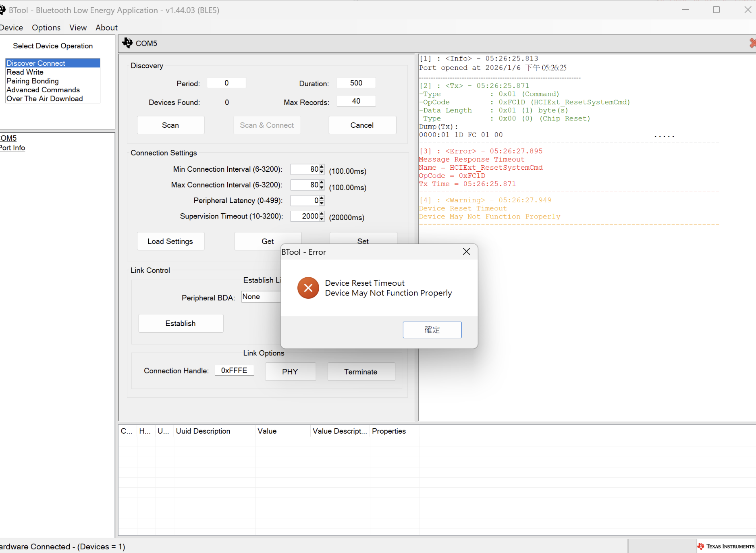
Task: Increase Supervision Timeout with up arrow
Action: pyautogui.click(x=322, y=214)
